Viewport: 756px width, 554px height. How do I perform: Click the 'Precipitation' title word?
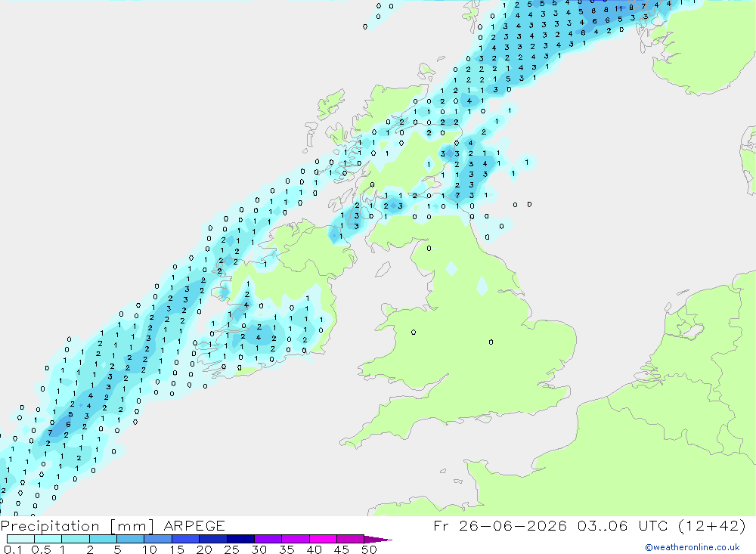50,525
